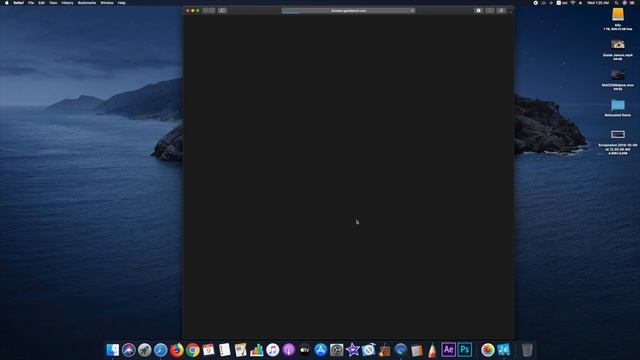Open the Edit menu

(41, 3)
